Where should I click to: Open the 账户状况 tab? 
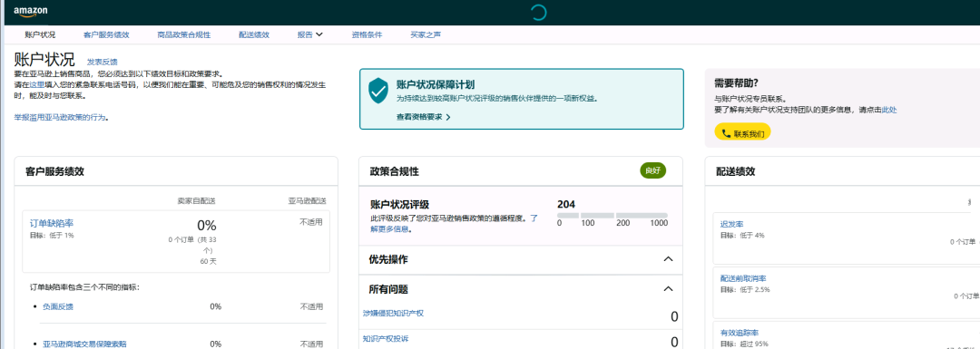click(41, 35)
